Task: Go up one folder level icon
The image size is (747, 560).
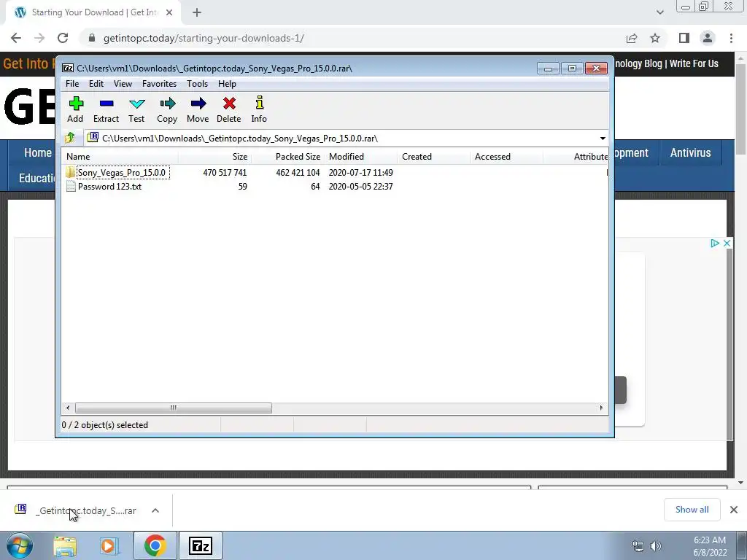Action: click(x=70, y=138)
